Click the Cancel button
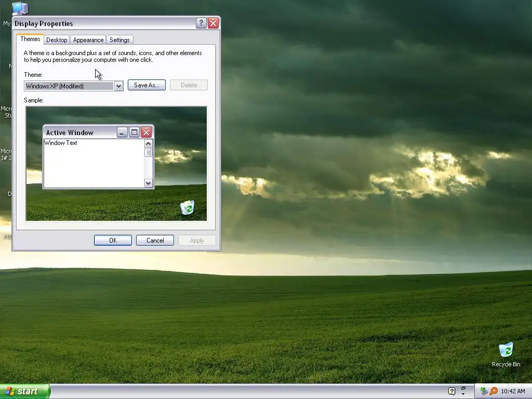The image size is (532, 399). pos(155,240)
